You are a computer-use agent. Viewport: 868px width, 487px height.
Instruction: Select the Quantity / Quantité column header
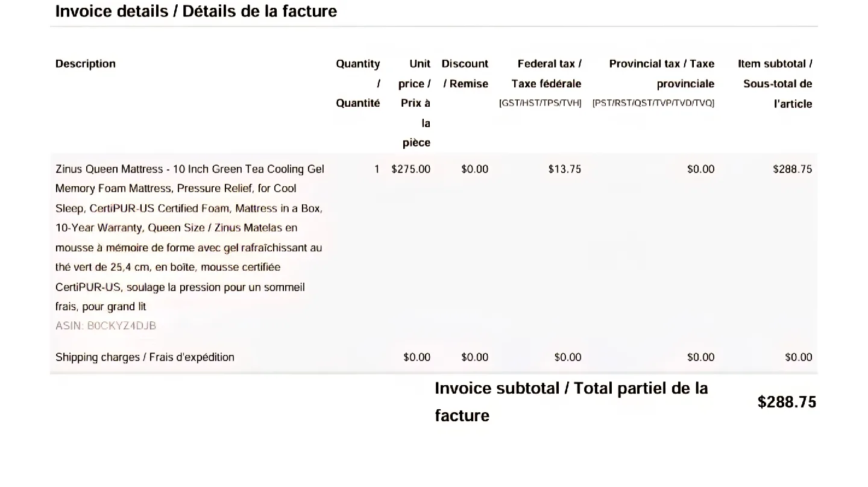point(358,83)
